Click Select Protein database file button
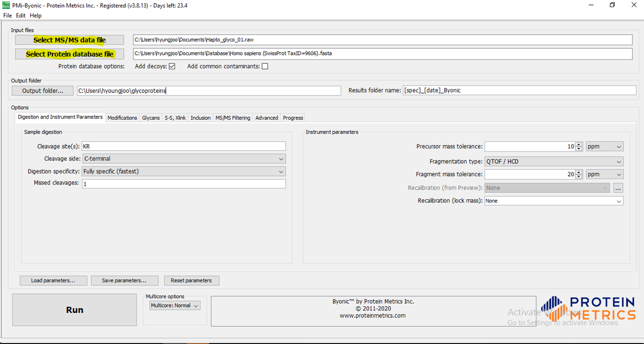644x344 pixels. tap(69, 54)
